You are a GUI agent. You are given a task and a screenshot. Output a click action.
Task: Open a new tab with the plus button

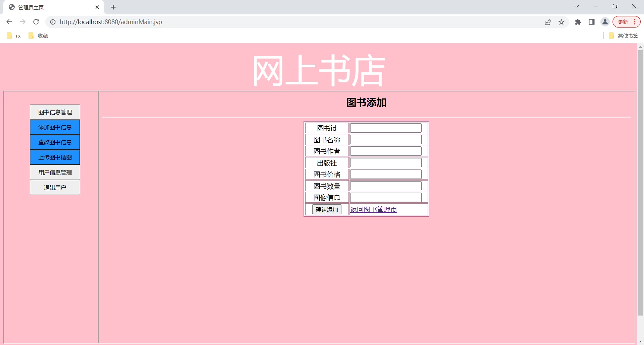113,7
